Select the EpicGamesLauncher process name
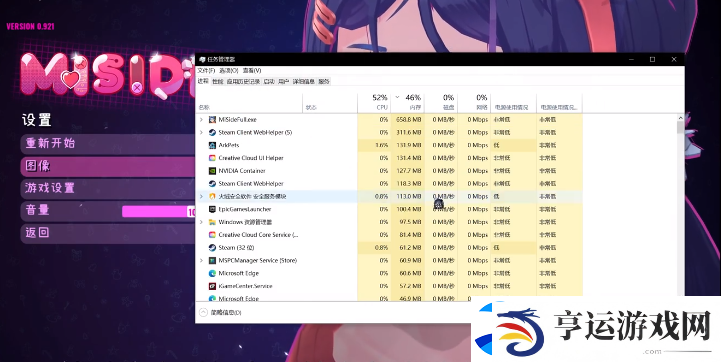 245,209
